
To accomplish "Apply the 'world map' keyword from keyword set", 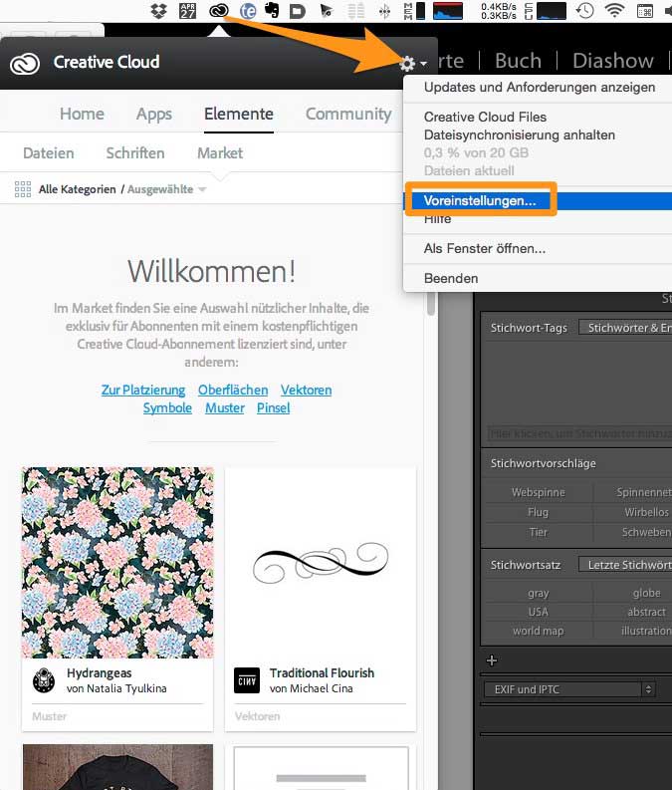I will coord(539,631).
